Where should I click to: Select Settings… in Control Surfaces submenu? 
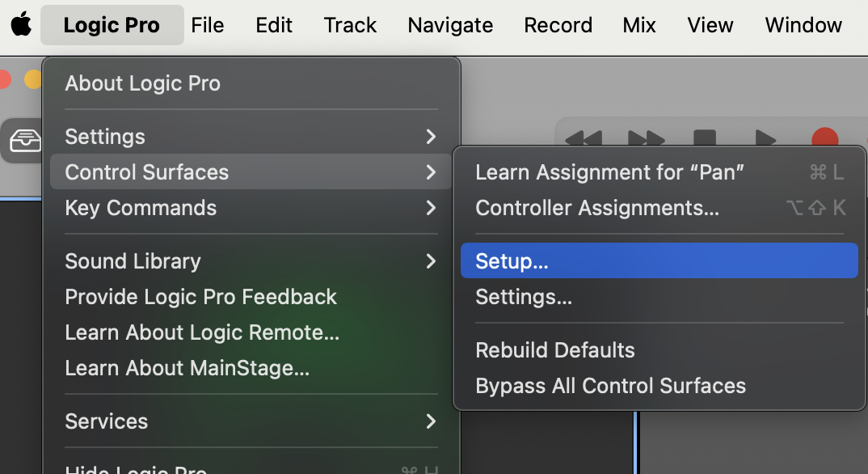click(659, 297)
